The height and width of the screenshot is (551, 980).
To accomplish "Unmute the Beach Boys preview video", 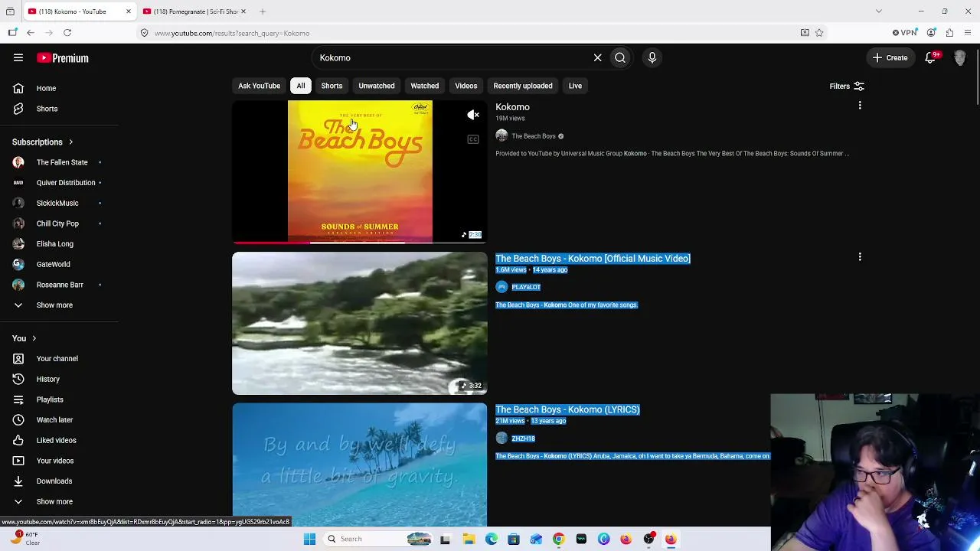I will [x=473, y=115].
